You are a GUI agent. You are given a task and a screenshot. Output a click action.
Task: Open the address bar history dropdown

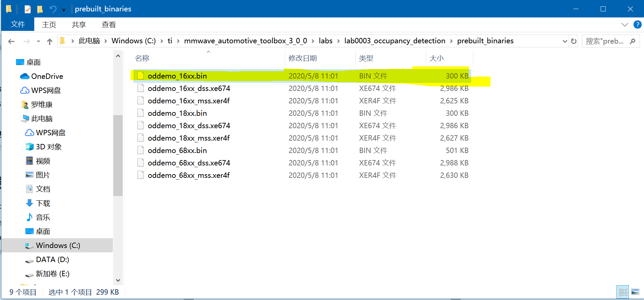pyautogui.click(x=565, y=41)
